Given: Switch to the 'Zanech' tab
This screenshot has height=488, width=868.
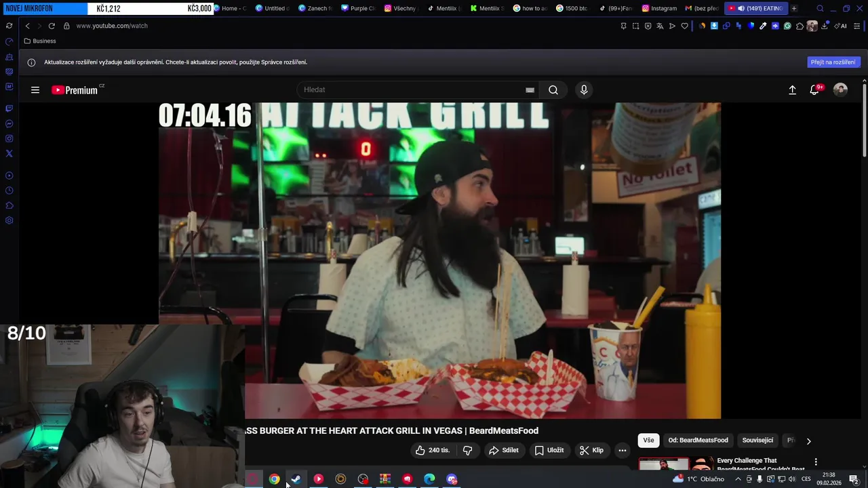Looking at the screenshot, I should tap(315, 8).
